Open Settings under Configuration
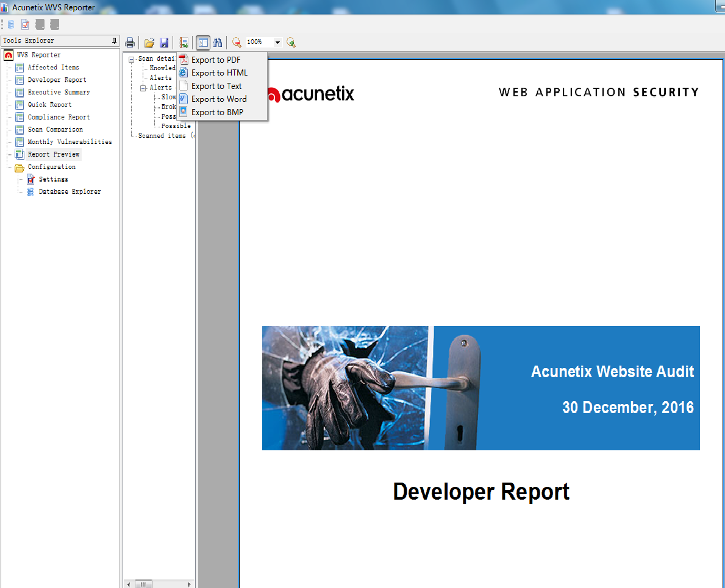725x588 pixels. click(x=53, y=179)
